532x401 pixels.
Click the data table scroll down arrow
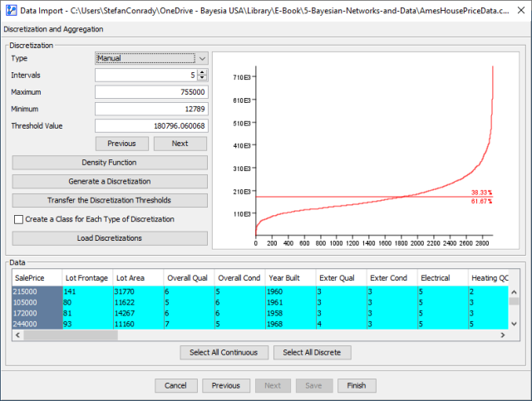514,324
